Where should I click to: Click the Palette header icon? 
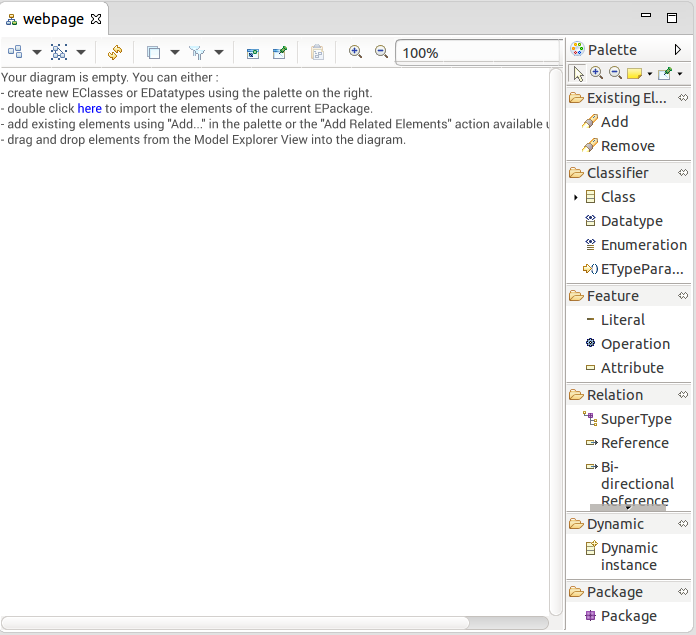(x=577, y=49)
